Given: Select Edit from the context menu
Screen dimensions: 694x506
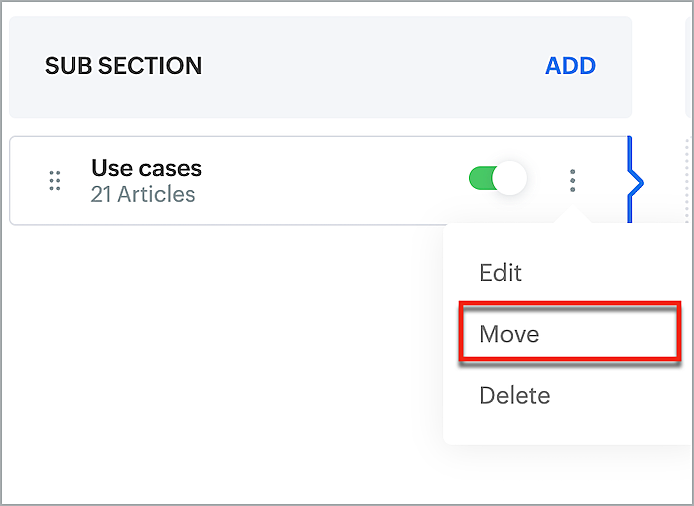Looking at the screenshot, I should click(500, 273).
